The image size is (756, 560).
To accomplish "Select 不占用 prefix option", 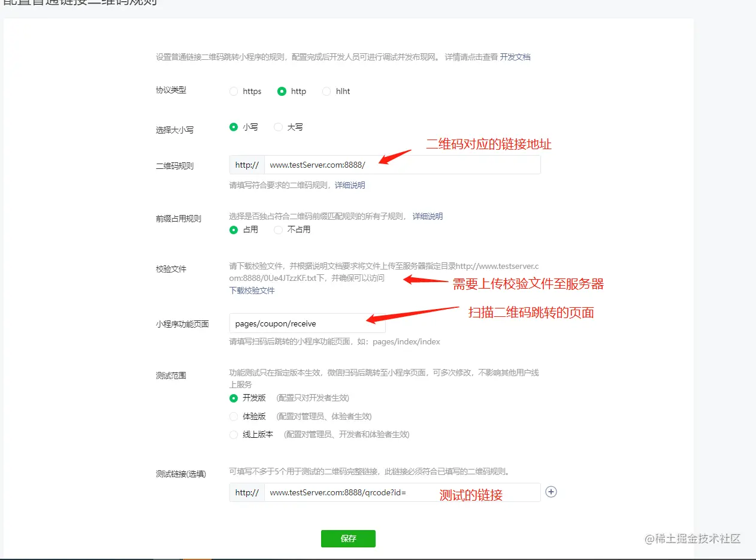I will [x=278, y=229].
